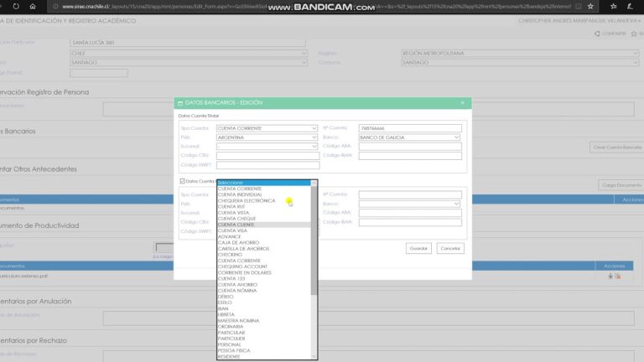
Task: Select CUENTA VISA from the list
Action: coord(263,230)
